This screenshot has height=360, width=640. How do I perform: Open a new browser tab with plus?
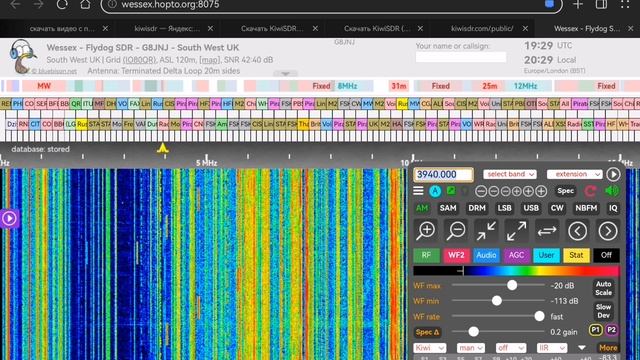pos(578,4)
